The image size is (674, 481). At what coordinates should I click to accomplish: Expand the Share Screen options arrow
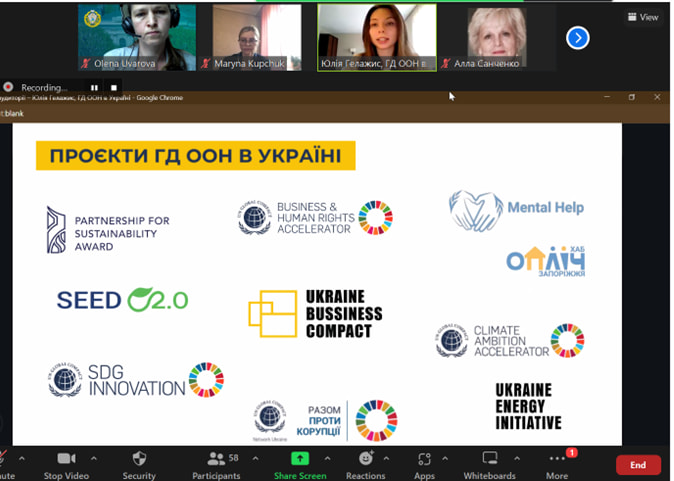[x=327, y=459]
